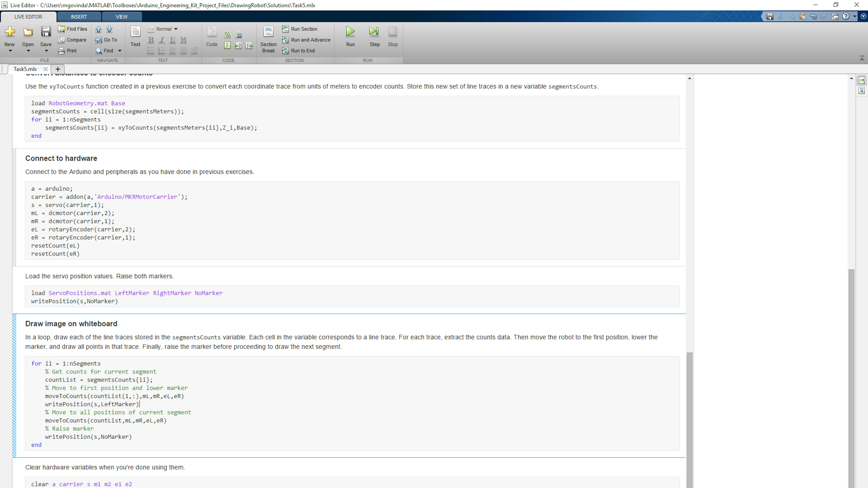This screenshot has width=868, height=488.
Task: Insert a Section Break
Action: pos(269,39)
